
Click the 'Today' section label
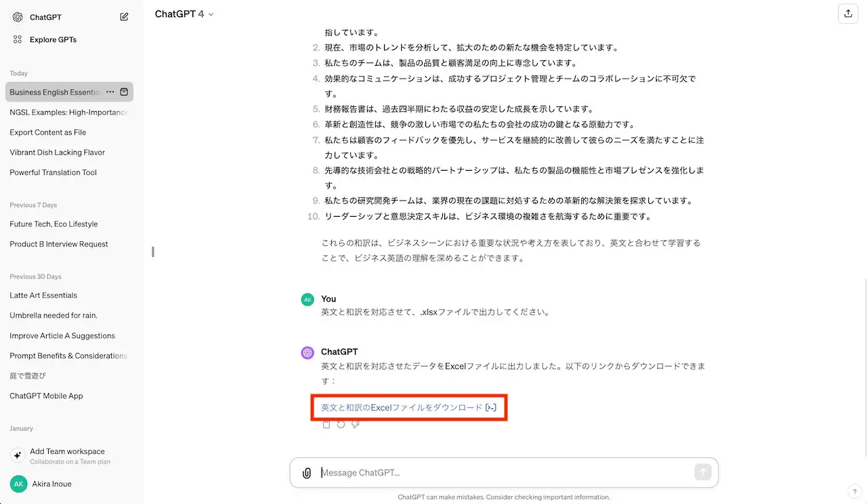pyautogui.click(x=19, y=73)
